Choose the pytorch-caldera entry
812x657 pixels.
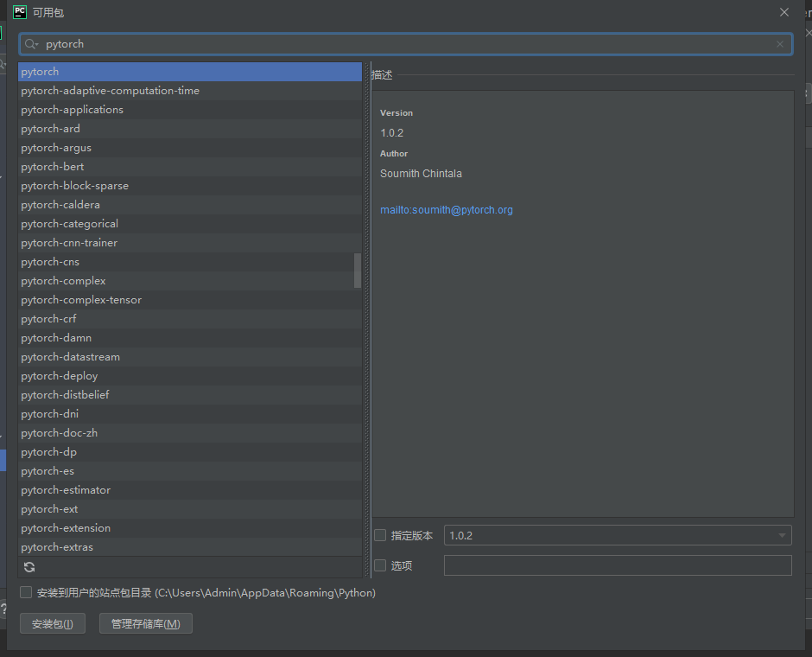point(189,205)
